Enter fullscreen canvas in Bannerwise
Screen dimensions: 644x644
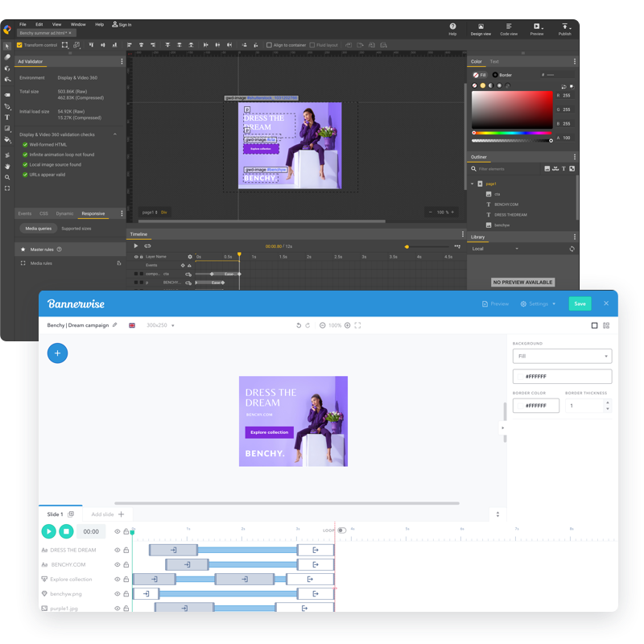(x=357, y=325)
